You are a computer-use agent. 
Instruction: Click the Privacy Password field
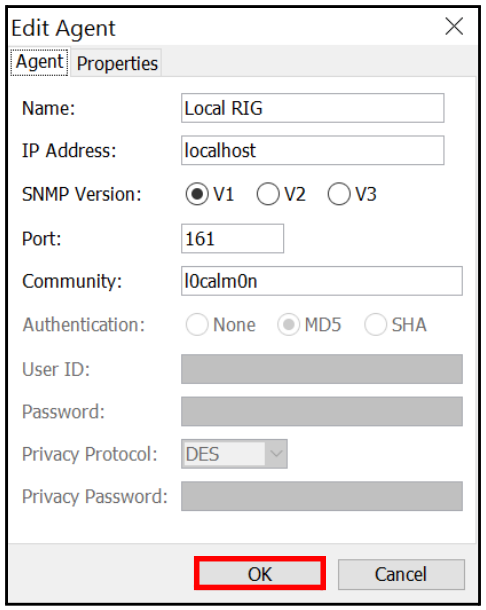click(322, 496)
